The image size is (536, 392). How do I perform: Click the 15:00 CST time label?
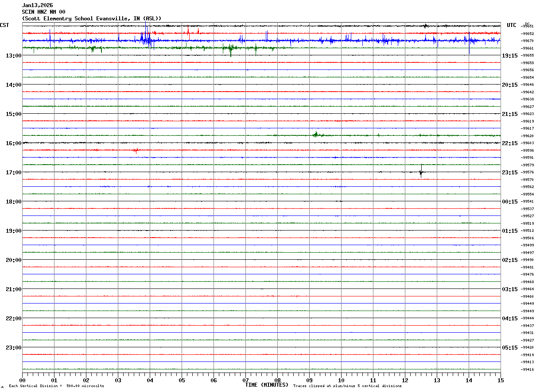coord(14,114)
